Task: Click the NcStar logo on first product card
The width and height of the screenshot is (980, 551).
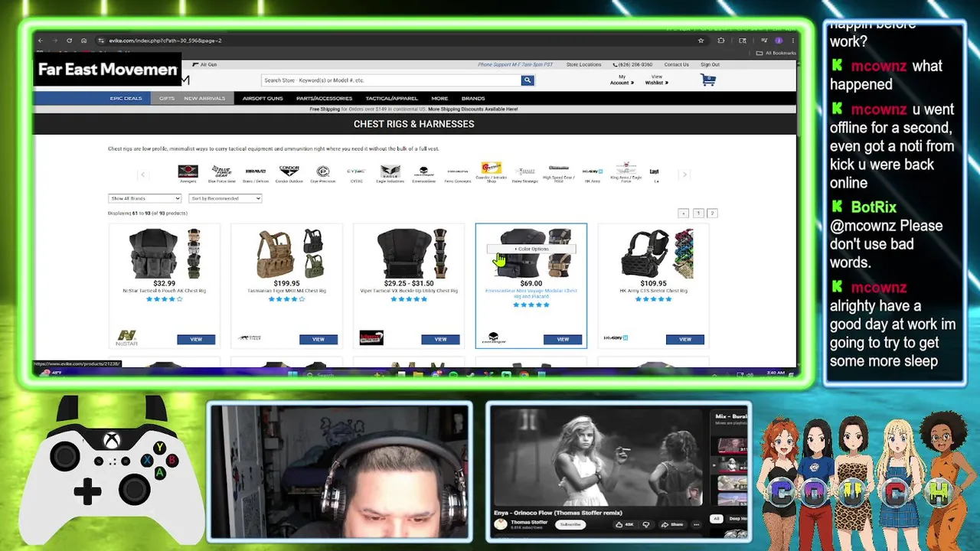Action: coord(126,338)
